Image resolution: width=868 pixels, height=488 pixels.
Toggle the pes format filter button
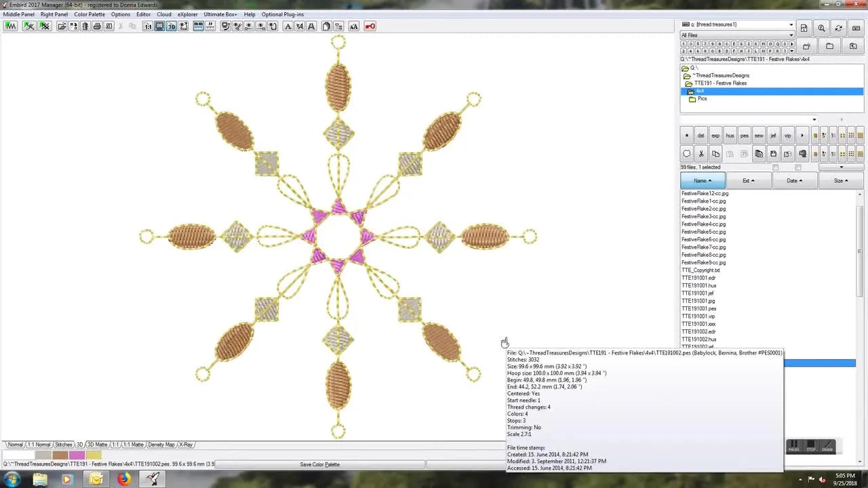tap(744, 136)
